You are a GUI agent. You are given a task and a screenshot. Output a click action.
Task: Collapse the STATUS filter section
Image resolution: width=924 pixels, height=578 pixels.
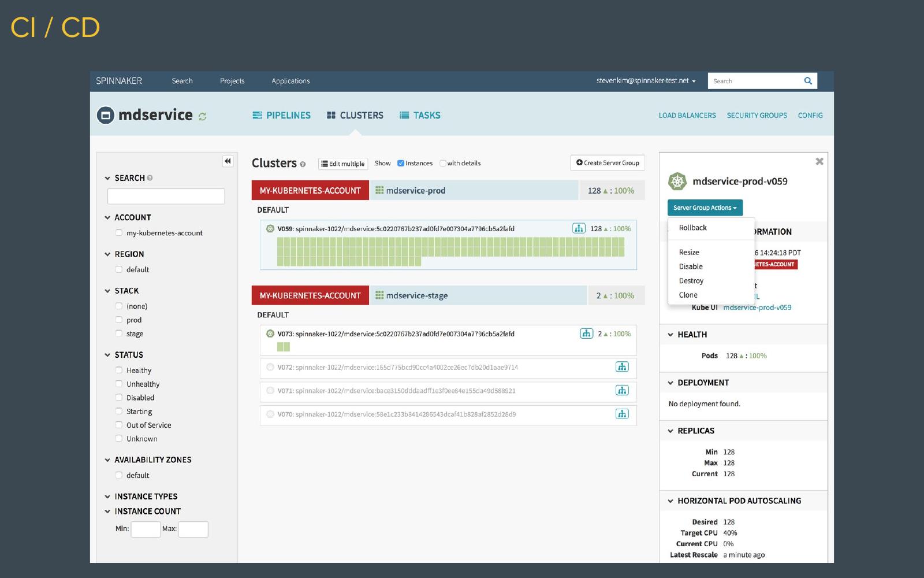coord(107,355)
